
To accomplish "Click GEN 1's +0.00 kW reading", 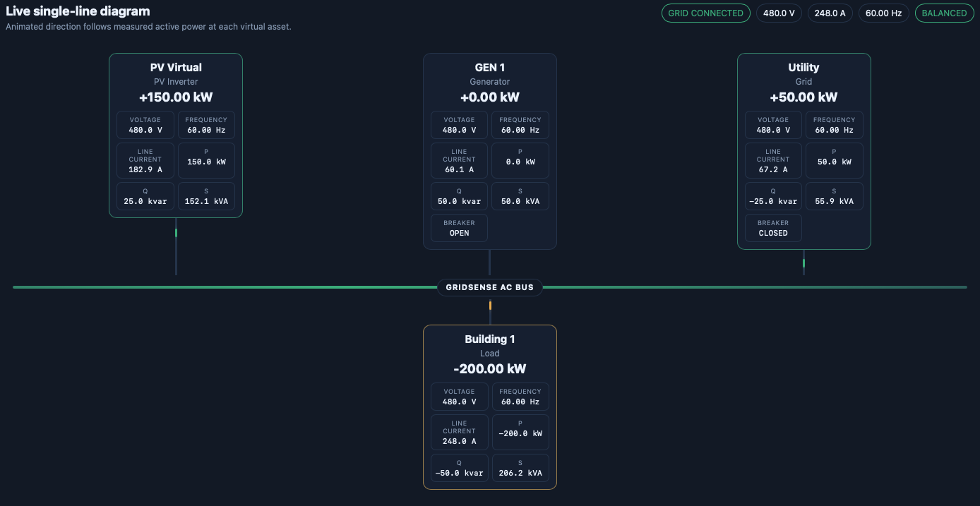I will click(x=490, y=97).
